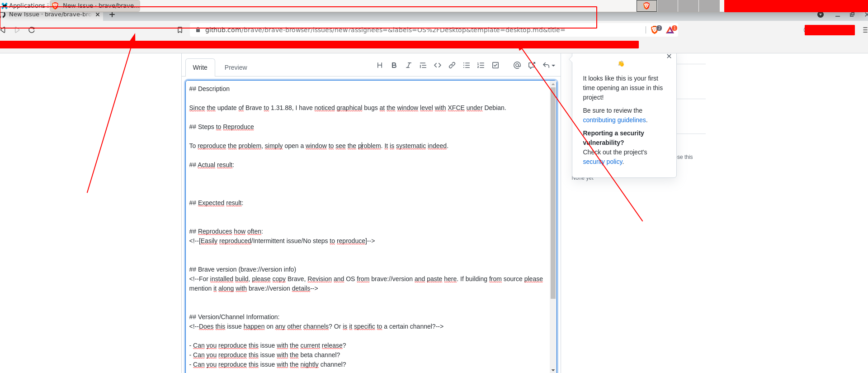Viewport: 868px width, 373px height.
Task: Click the github.com address bar URL
Action: pyautogui.click(x=385, y=30)
